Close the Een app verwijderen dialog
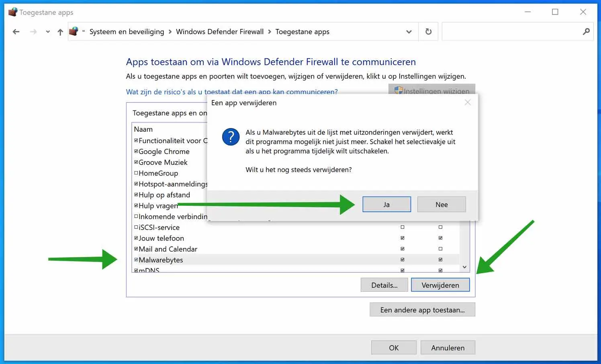The width and height of the screenshot is (601, 364). 468,102
